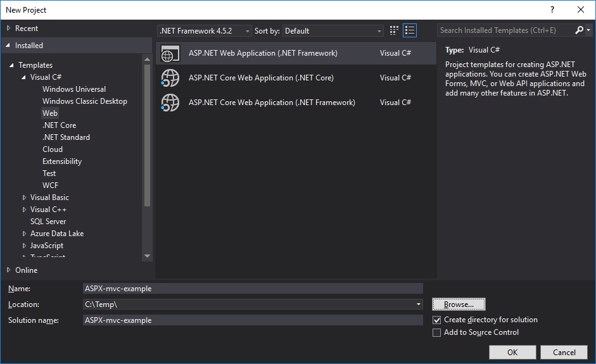Open the .NET Framework 4.5.2 dropdown
Viewport: 596px width, 364px height.
tap(204, 30)
